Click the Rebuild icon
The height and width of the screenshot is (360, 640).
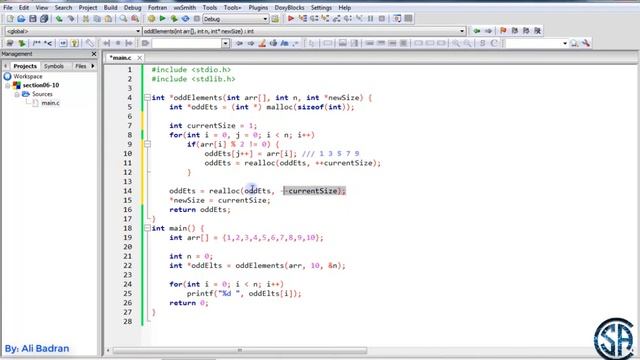[x=185, y=19]
